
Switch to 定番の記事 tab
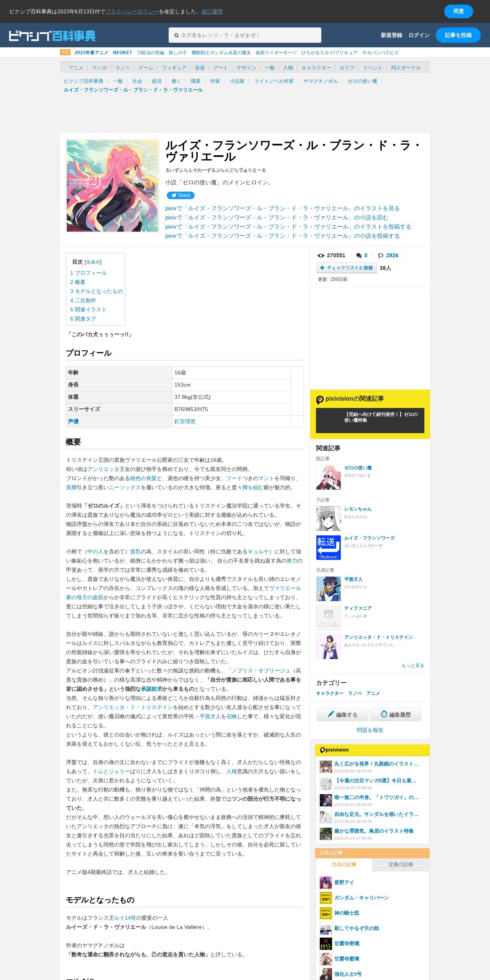401,865
